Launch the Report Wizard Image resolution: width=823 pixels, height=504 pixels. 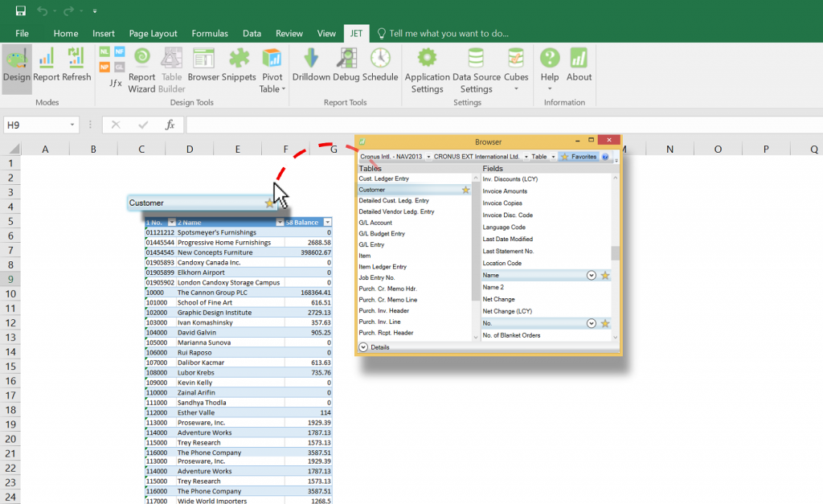(x=141, y=70)
